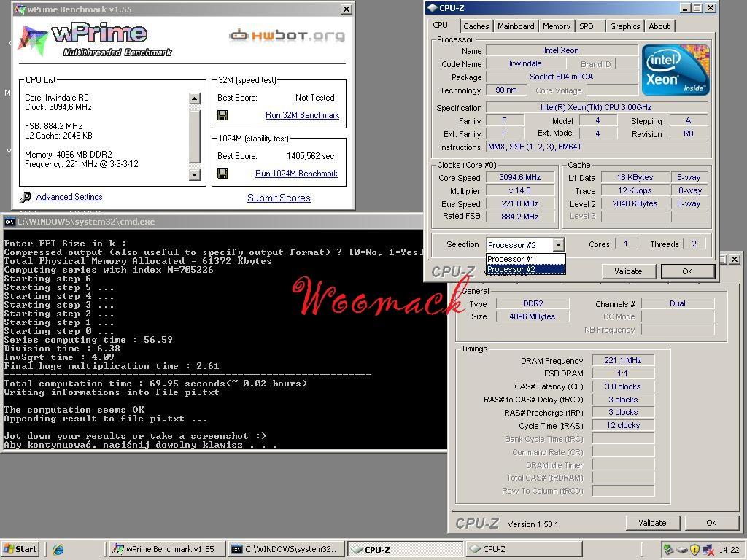The width and height of the screenshot is (747, 560).
Task: Click the security shield tray icon
Action: [694, 549]
